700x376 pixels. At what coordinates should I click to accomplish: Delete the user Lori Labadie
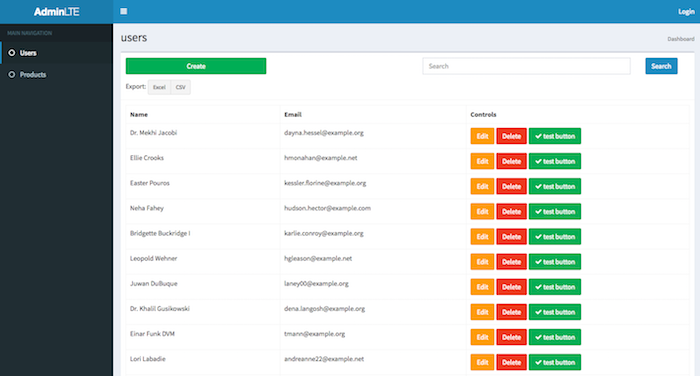click(512, 362)
